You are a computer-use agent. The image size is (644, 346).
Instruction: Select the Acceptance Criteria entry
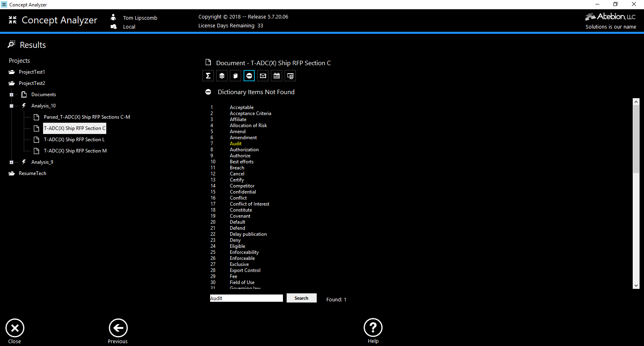[250, 113]
